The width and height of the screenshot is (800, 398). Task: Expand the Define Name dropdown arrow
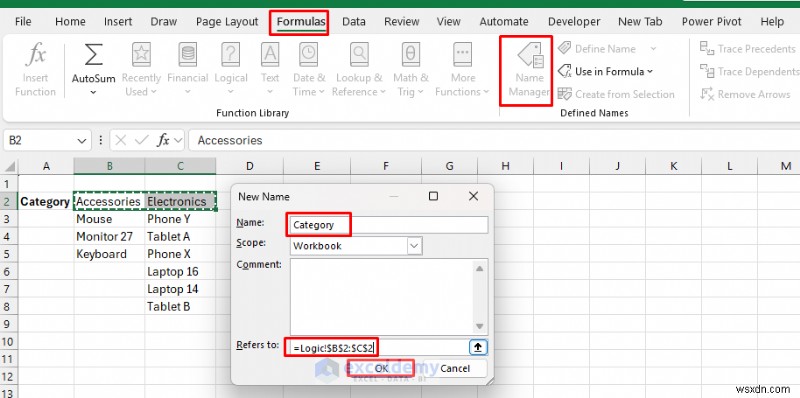[653, 49]
